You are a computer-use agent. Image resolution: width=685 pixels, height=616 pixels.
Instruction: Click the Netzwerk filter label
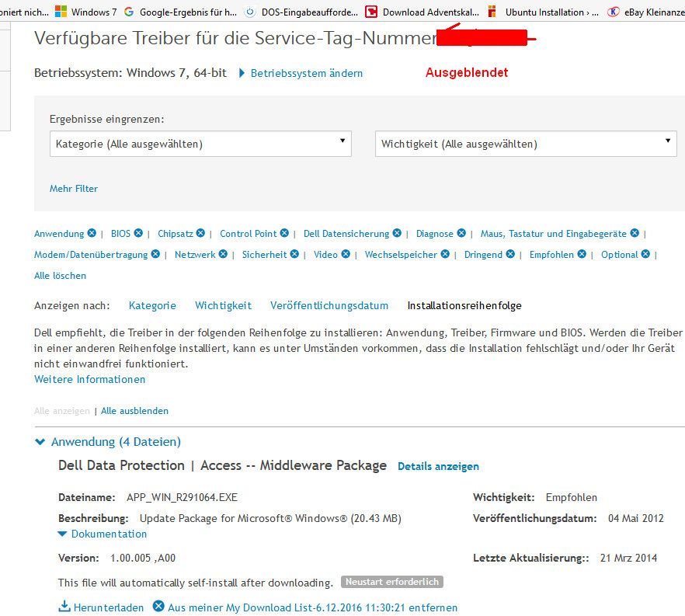click(195, 255)
